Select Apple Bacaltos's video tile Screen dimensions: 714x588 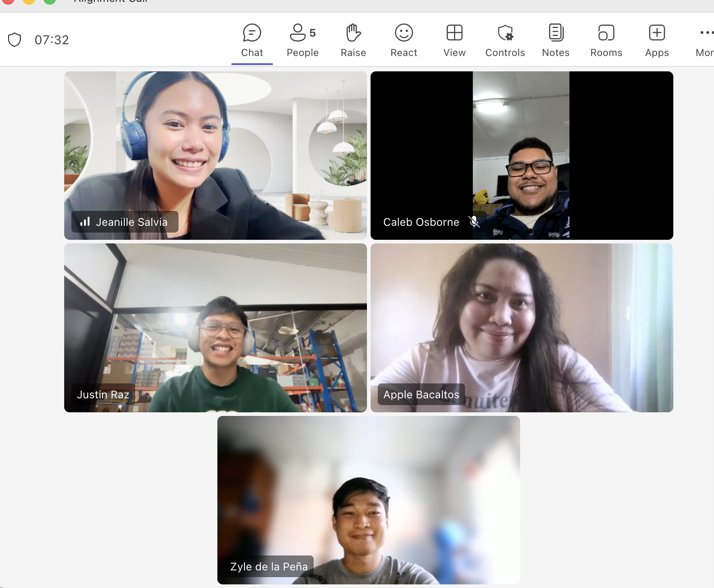522,328
